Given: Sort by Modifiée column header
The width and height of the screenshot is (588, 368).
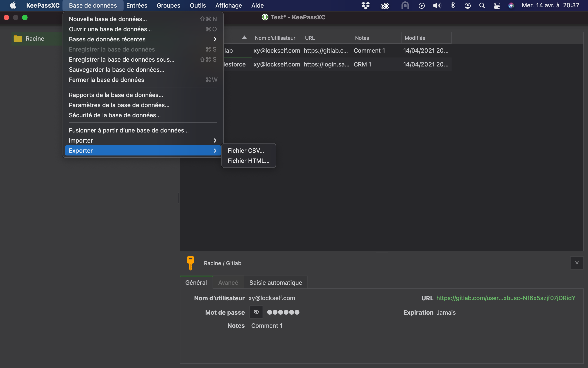Looking at the screenshot, I should coord(427,38).
